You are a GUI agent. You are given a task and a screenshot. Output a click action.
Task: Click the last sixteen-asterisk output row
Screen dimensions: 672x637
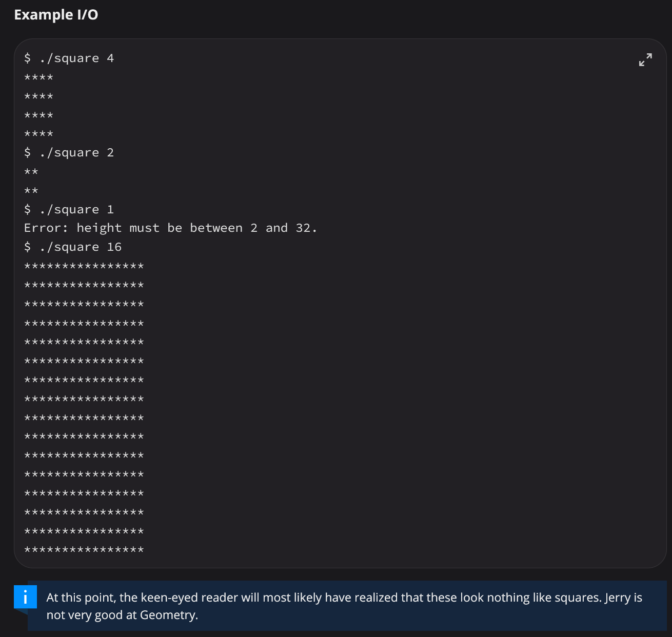(84, 550)
